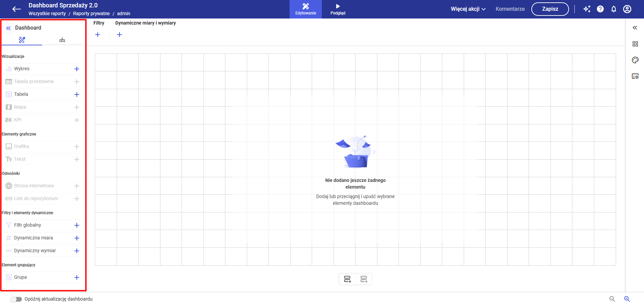Open the pencil edit tab in Dashboard panel
Image resolution: width=644 pixels, height=306 pixels.
click(22, 40)
